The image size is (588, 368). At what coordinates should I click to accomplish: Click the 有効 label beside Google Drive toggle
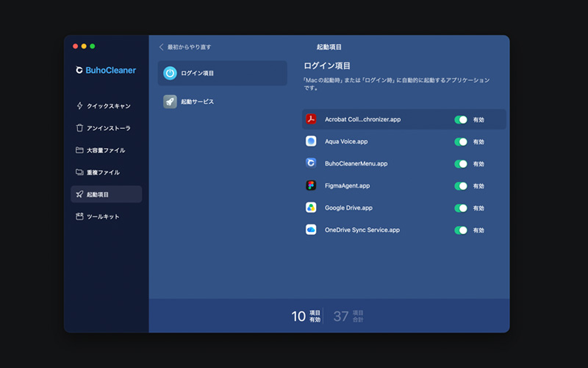click(478, 208)
